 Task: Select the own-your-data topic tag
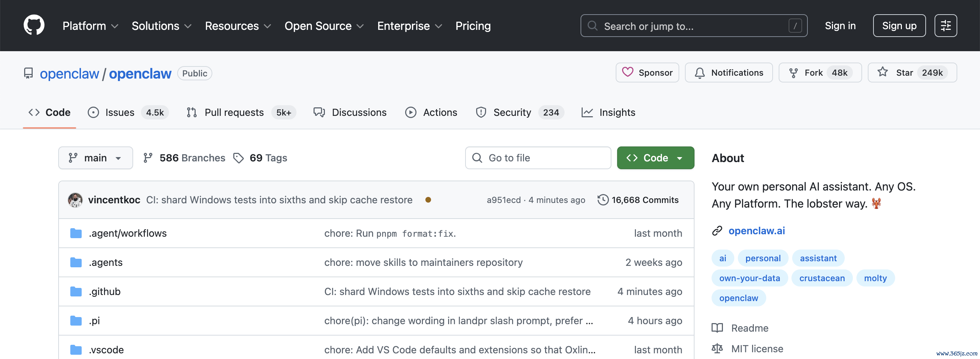pyautogui.click(x=750, y=278)
